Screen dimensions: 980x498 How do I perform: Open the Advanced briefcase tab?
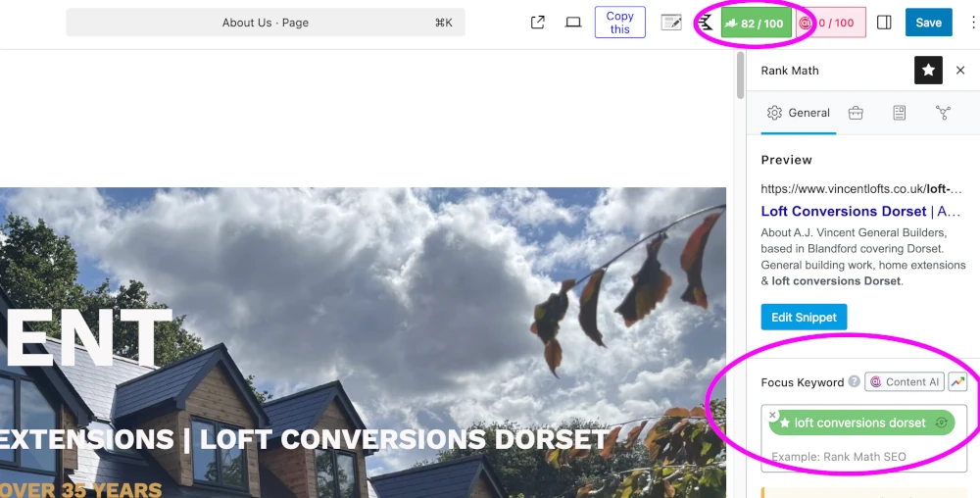pos(856,113)
